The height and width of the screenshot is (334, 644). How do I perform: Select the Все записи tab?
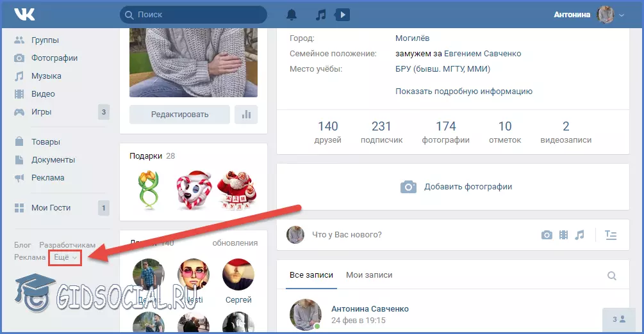[311, 275]
